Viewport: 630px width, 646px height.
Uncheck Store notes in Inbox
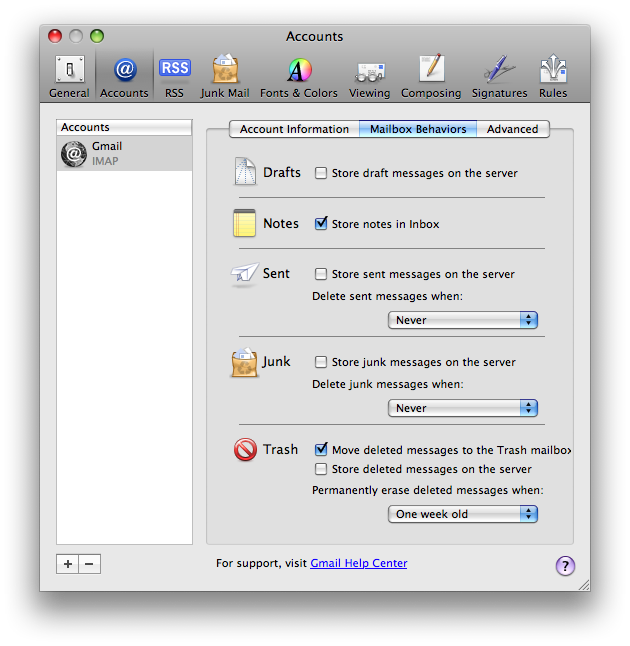point(321,223)
